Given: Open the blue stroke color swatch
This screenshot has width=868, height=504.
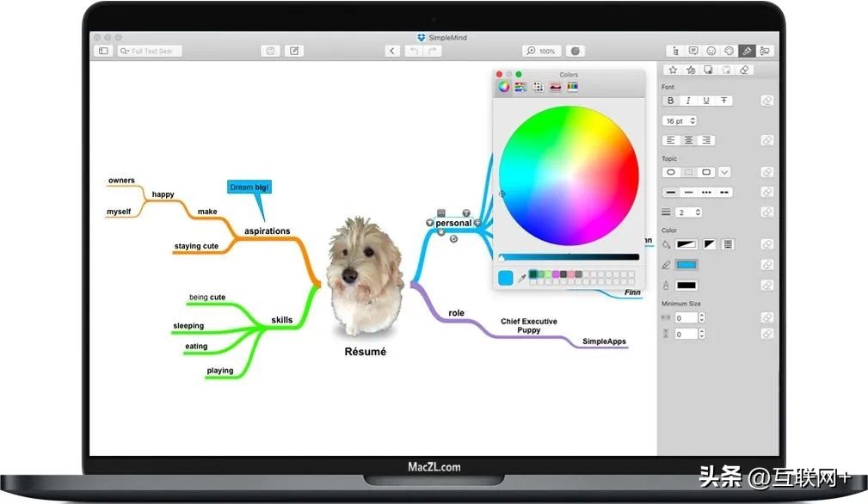Looking at the screenshot, I should 686,265.
